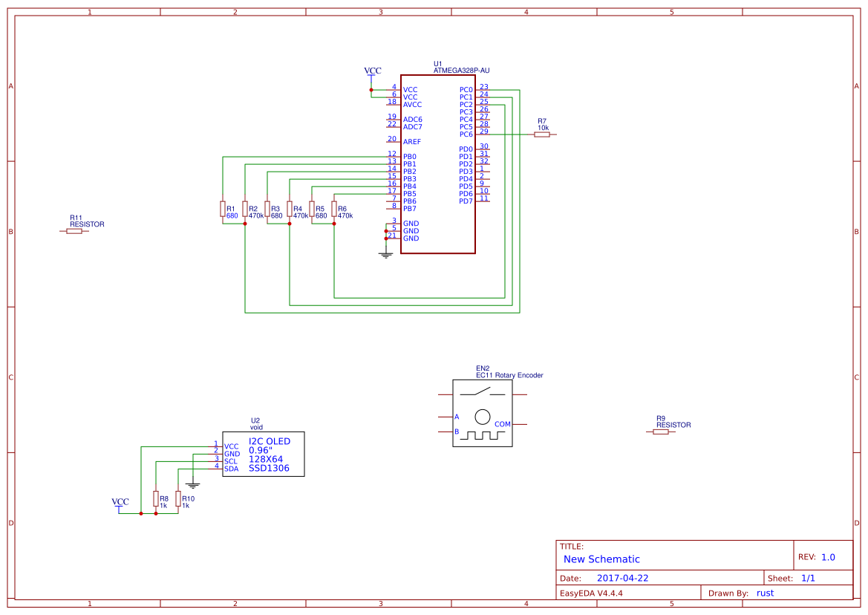The height and width of the screenshot is (615, 868).
Task: Select the ground symbol below the GND pins
Action: (x=385, y=253)
